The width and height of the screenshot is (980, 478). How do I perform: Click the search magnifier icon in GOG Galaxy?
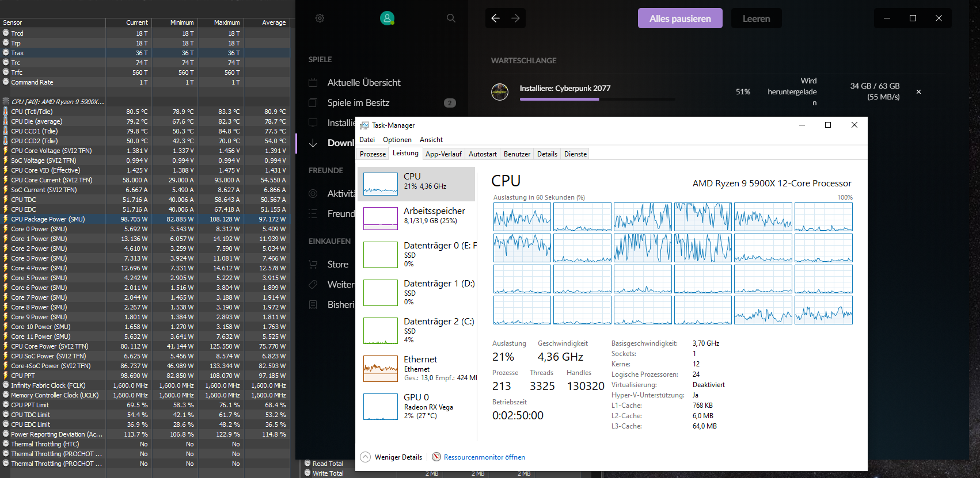click(x=451, y=18)
